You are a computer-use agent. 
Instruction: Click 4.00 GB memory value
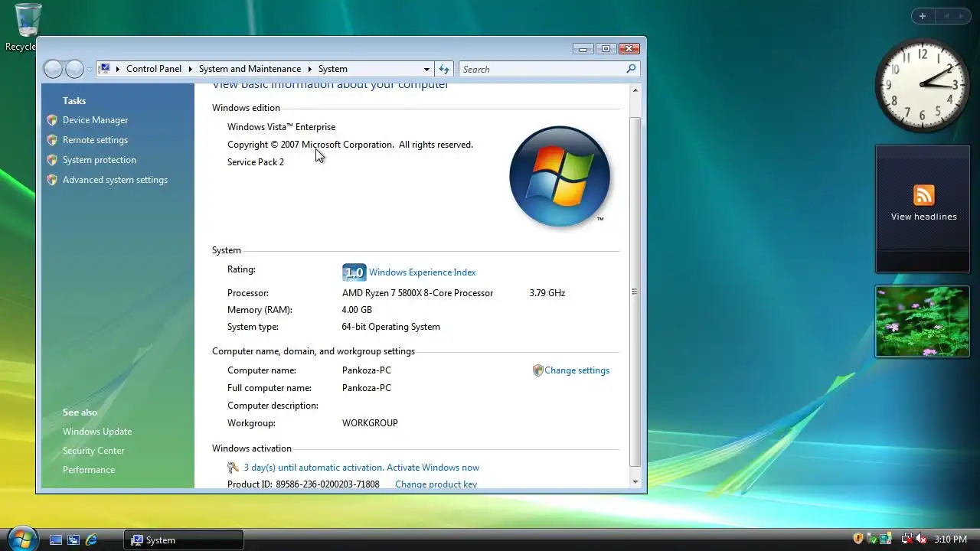(x=357, y=310)
